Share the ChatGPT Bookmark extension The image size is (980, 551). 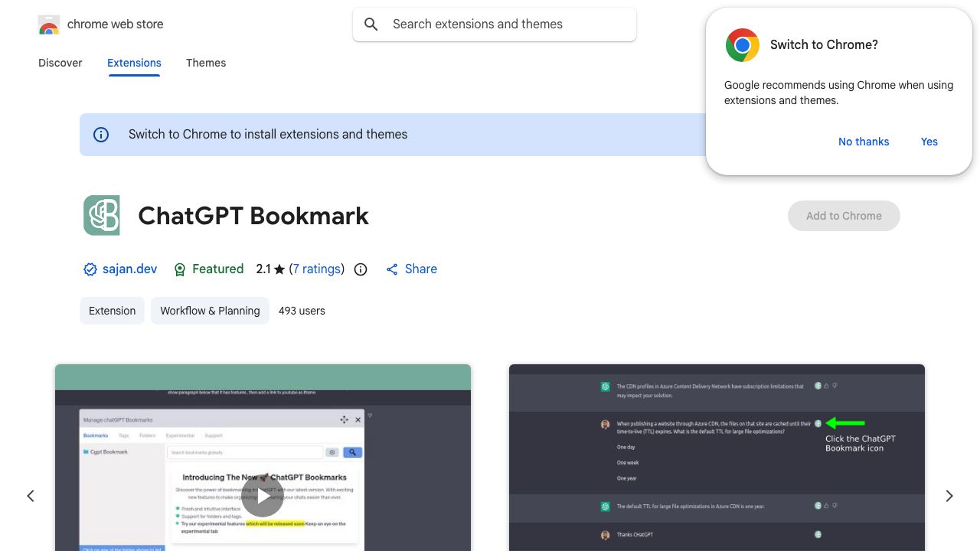click(x=411, y=269)
